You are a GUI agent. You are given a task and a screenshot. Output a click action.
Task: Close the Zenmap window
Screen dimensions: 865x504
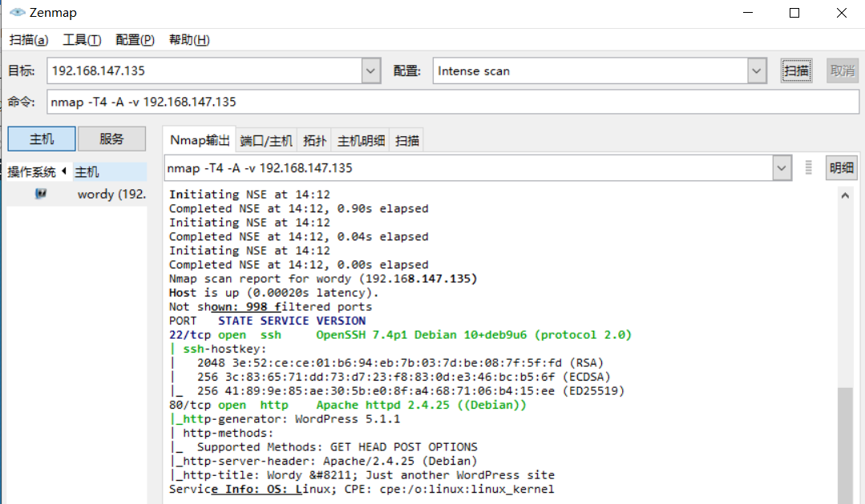pos(841,13)
